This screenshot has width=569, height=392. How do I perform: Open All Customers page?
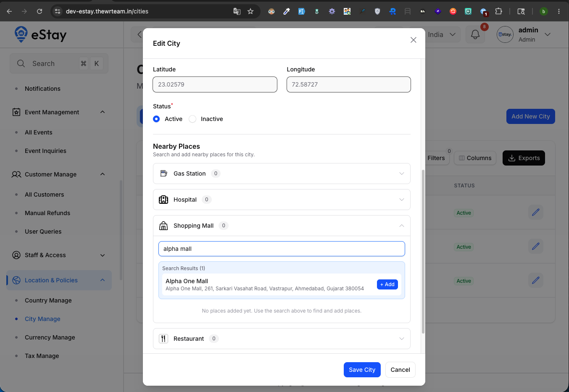[45, 195]
